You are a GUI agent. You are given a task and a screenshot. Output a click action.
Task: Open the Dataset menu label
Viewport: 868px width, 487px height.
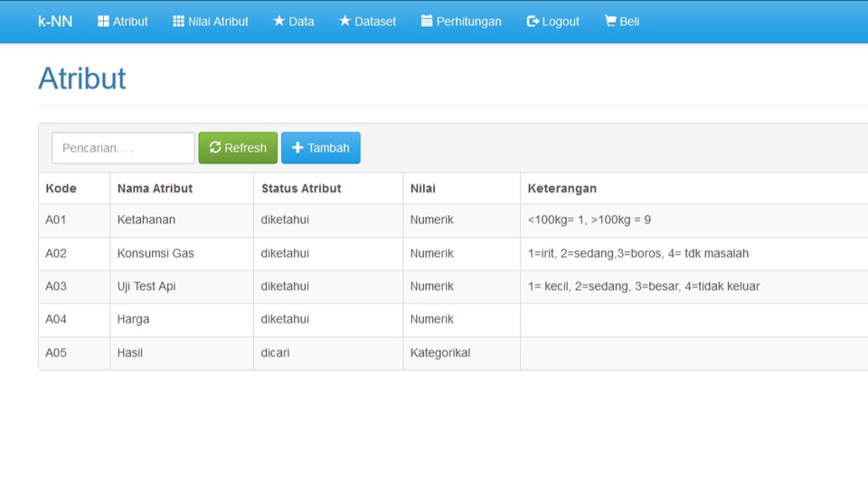[x=375, y=22]
